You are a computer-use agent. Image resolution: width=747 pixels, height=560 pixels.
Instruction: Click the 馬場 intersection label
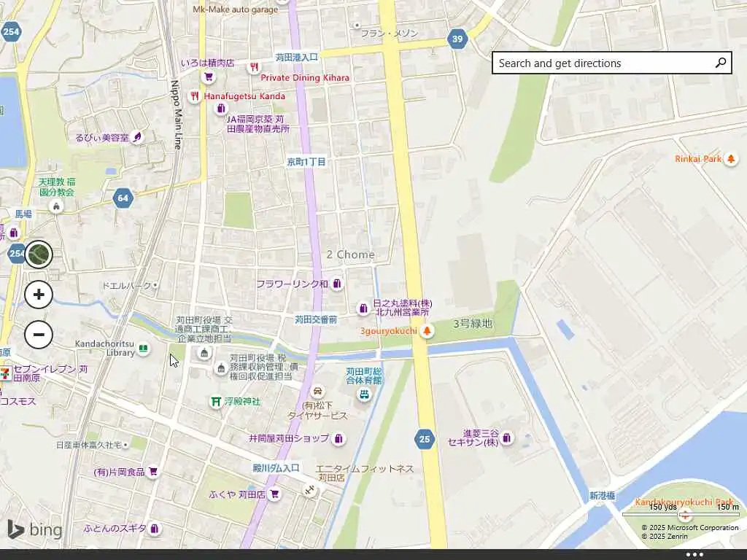23,214
